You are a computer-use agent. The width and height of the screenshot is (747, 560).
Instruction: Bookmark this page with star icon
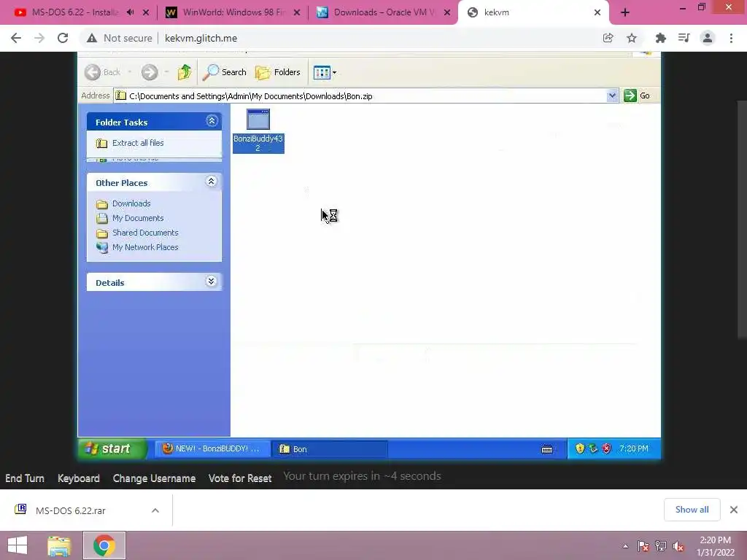pos(632,38)
